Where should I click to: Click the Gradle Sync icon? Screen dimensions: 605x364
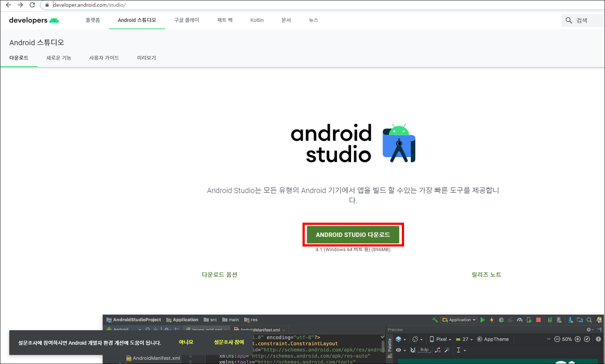click(x=550, y=320)
